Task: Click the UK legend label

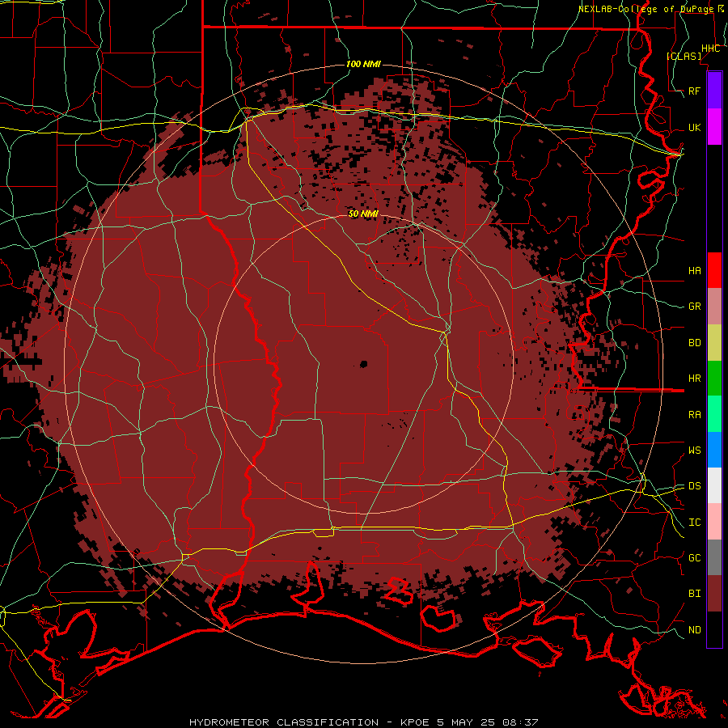Action: click(694, 127)
